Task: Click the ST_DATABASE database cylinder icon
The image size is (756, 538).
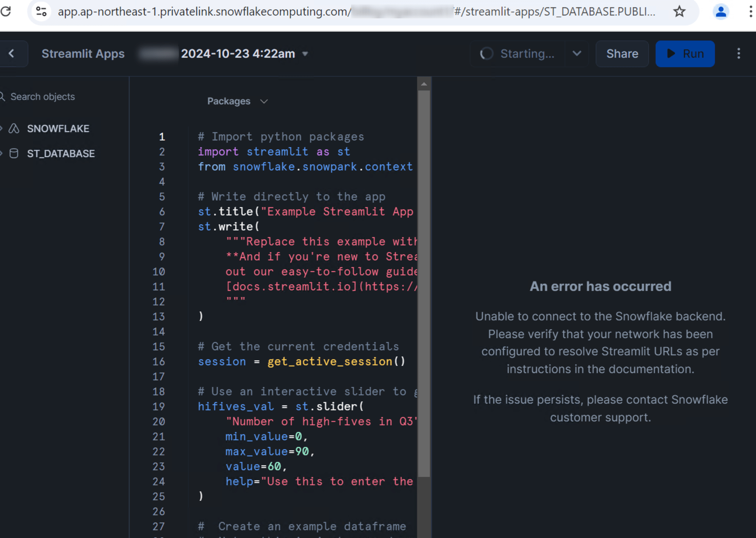Action: click(x=14, y=154)
